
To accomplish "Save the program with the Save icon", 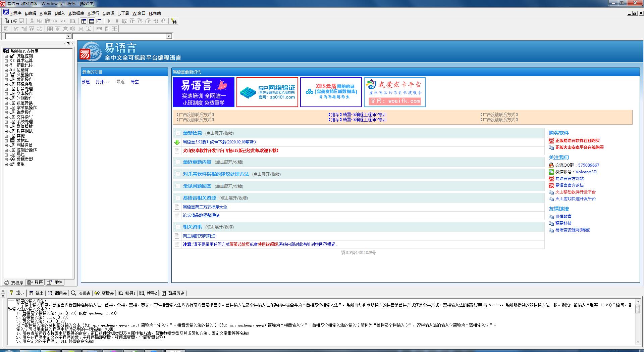I will 21,21.
